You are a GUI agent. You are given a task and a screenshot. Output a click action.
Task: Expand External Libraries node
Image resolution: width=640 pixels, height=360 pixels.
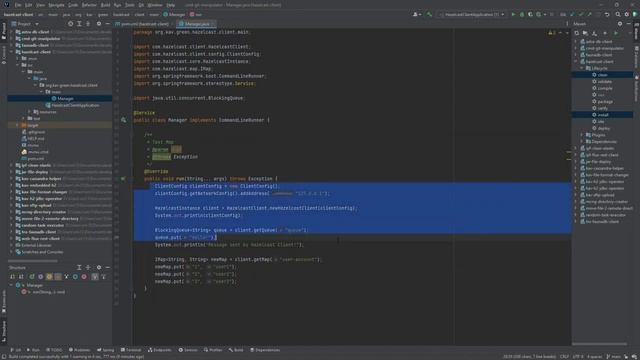pyautogui.click(x=12, y=245)
